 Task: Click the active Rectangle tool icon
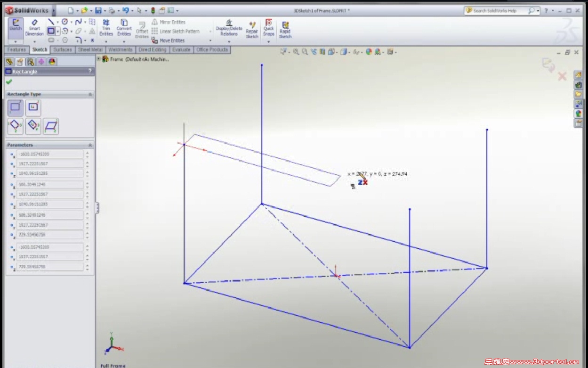click(x=51, y=31)
